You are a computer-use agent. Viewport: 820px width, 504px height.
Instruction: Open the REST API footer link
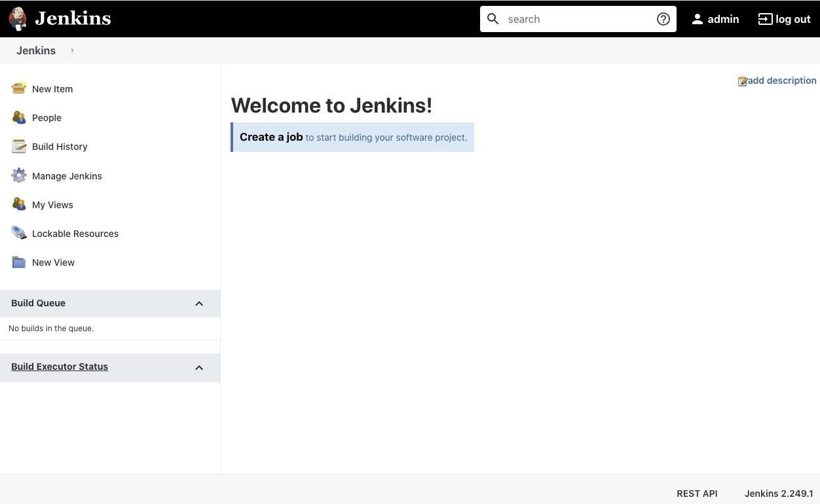(697, 494)
